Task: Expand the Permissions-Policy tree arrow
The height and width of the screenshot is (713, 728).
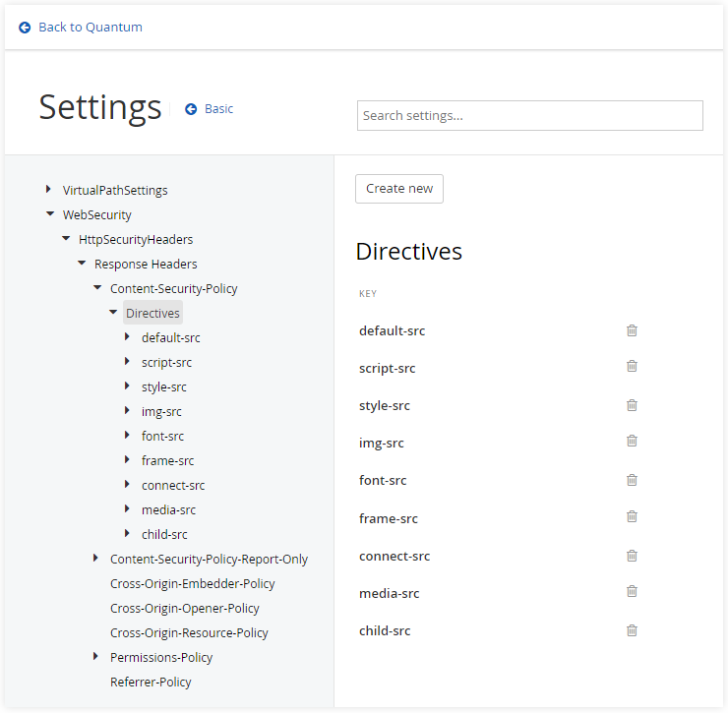Action: click(96, 657)
